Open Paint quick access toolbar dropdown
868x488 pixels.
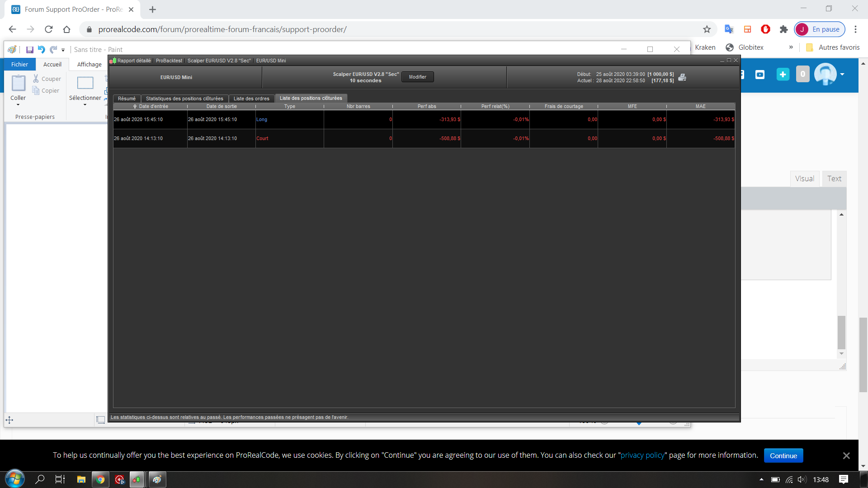click(63, 50)
